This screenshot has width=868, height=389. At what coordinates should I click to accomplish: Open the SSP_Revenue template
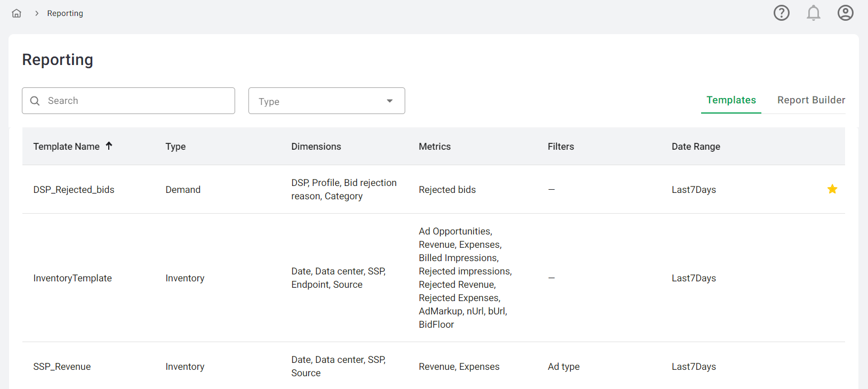[62, 367]
